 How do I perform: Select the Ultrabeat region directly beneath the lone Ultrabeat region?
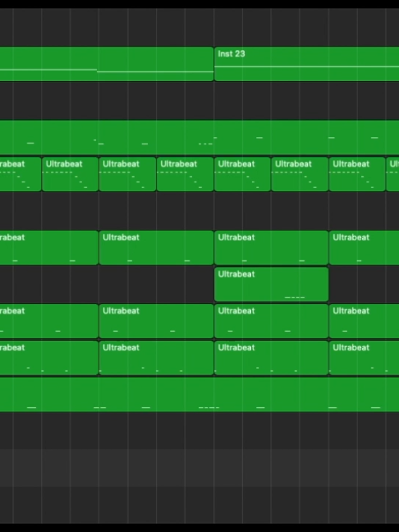[x=272, y=321]
